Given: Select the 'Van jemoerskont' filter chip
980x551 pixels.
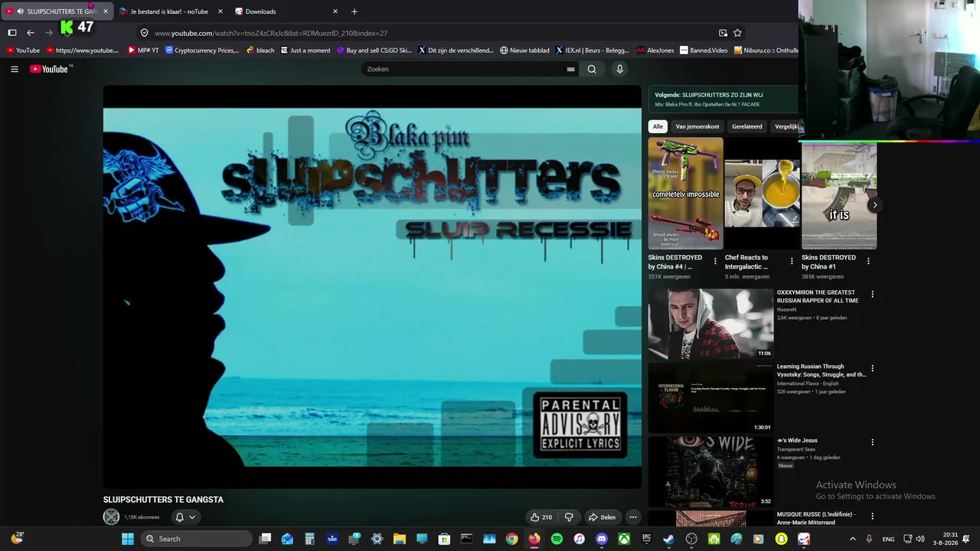Looking at the screenshot, I should click(x=697, y=126).
